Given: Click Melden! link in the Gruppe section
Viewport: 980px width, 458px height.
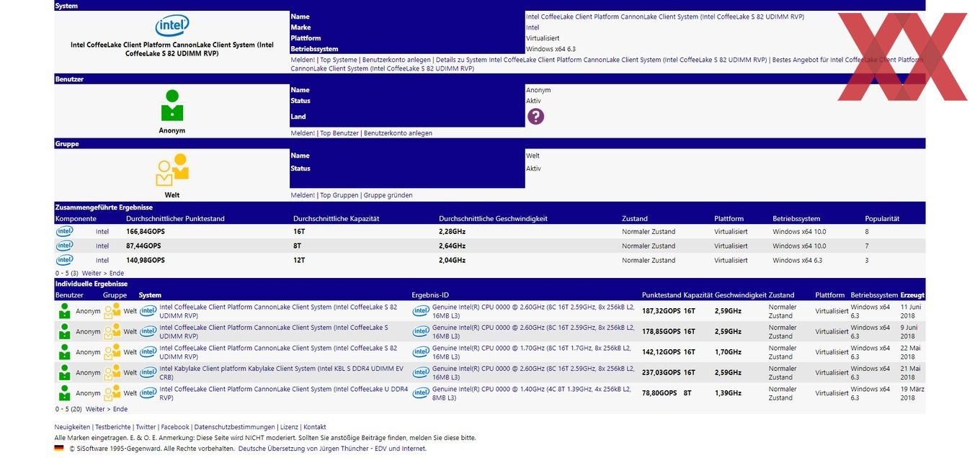Looking at the screenshot, I should click(303, 195).
